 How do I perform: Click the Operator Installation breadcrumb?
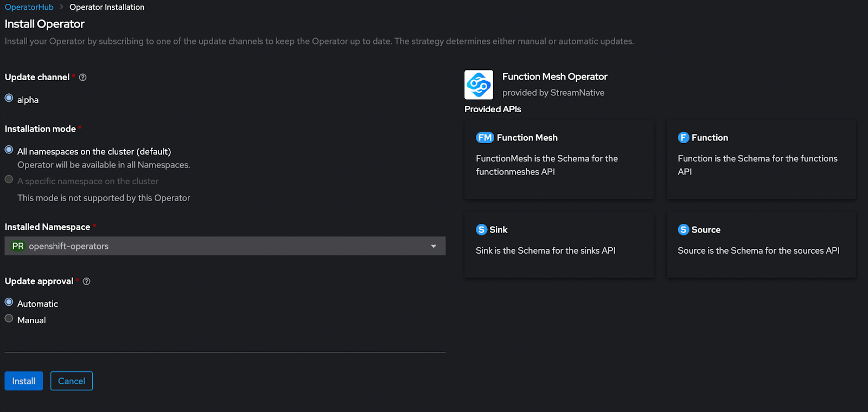(x=107, y=7)
